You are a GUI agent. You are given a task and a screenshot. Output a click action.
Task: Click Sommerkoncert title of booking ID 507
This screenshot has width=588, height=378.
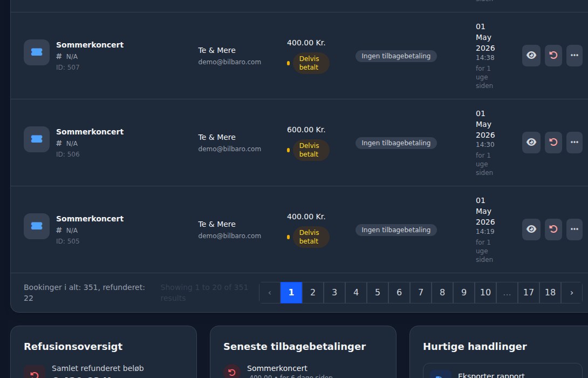[90, 45]
